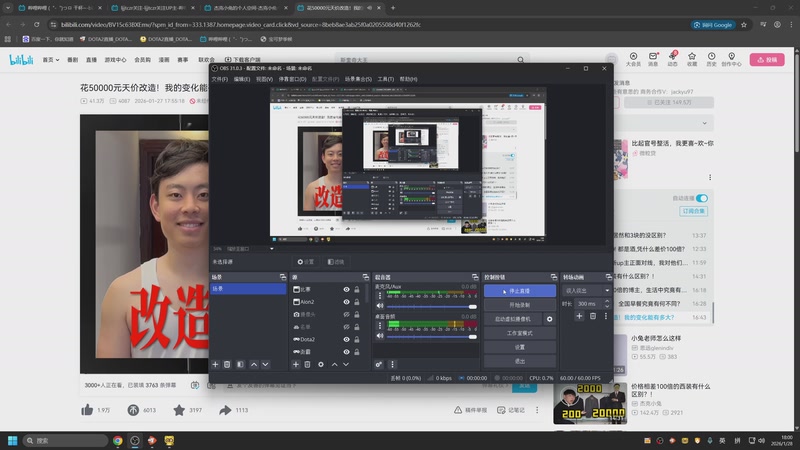Screen dimensions: 800x450
Task: Open Bilibili messages envelope icon
Action: click(653, 56)
